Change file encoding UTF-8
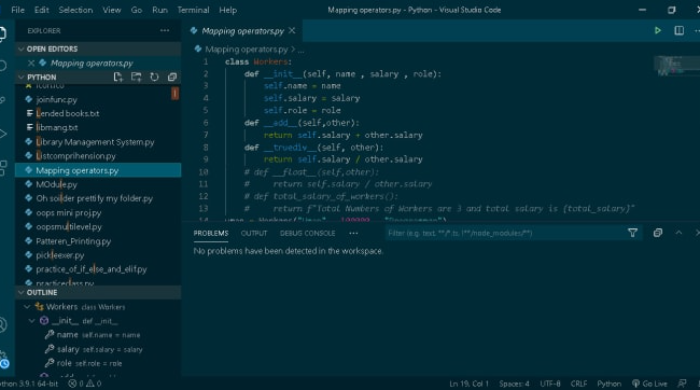 (x=550, y=383)
